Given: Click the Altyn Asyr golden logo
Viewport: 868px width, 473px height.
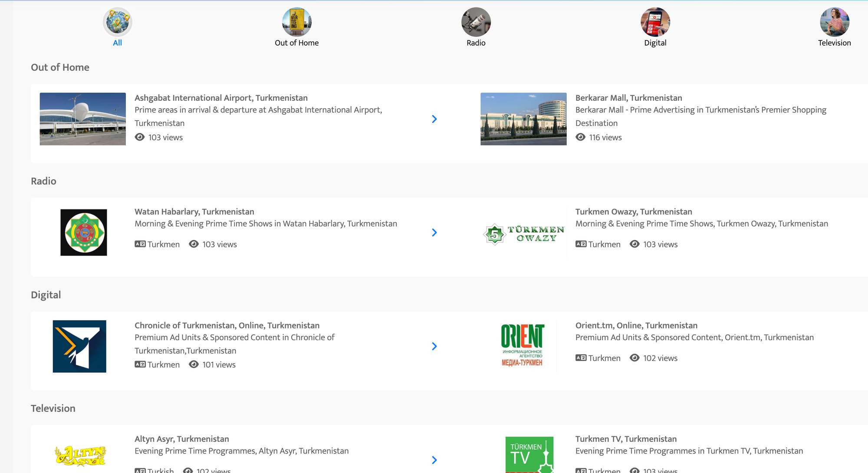Looking at the screenshot, I should tap(80, 456).
